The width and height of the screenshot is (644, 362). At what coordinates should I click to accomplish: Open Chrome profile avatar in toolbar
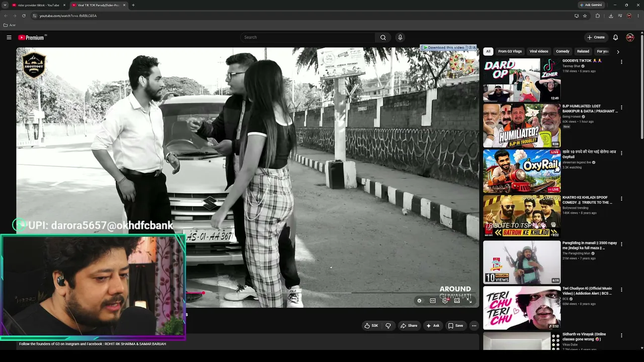tap(629, 16)
